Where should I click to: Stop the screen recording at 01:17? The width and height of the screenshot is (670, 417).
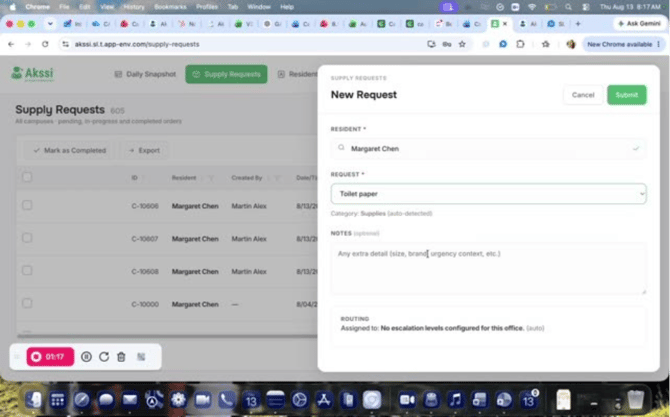coord(50,357)
